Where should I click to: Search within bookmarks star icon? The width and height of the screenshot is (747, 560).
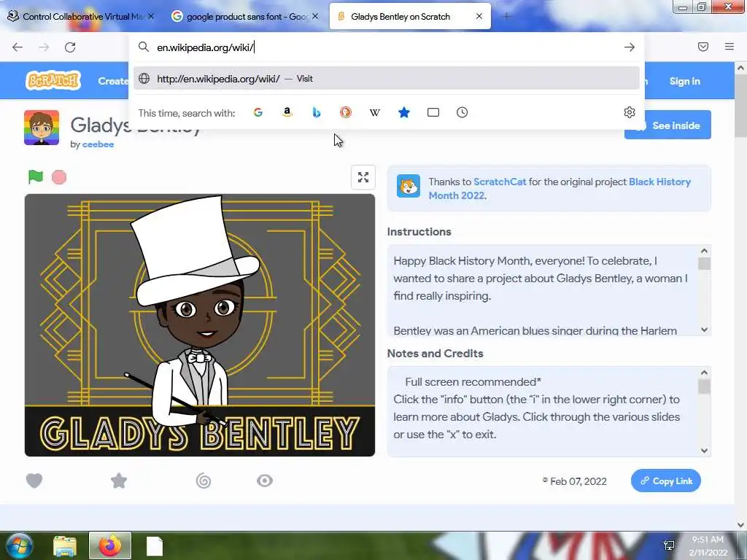pos(404,112)
